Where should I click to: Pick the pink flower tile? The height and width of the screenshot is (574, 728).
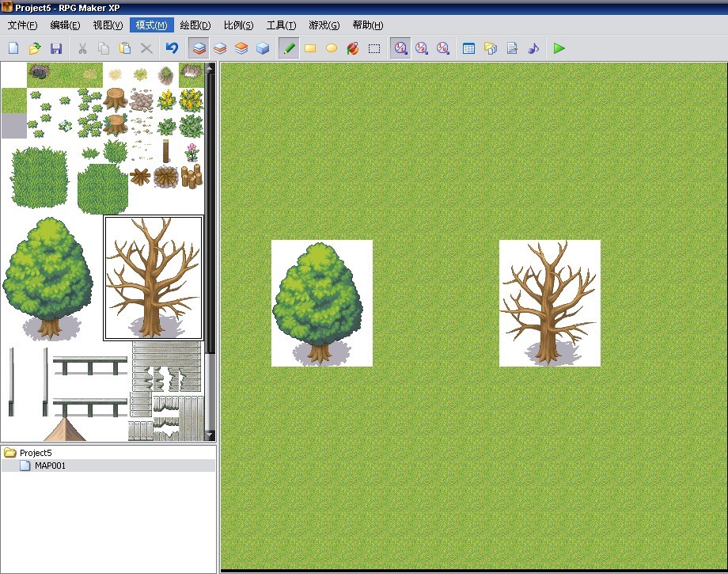191,151
